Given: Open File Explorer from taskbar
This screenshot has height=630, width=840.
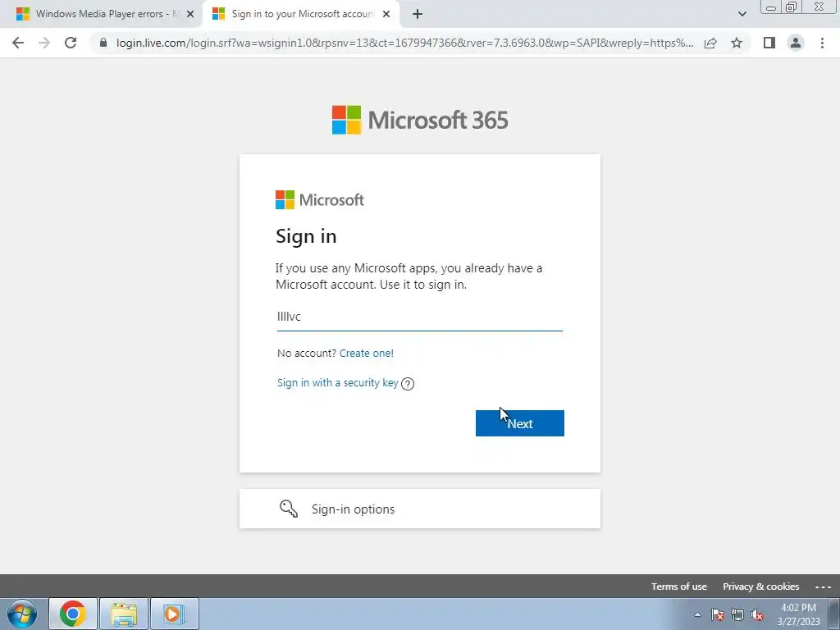Looking at the screenshot, I should (124, 614).
